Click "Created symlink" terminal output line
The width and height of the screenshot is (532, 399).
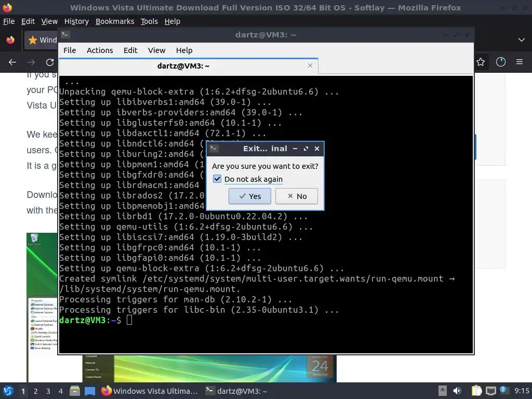click(257, 279)
